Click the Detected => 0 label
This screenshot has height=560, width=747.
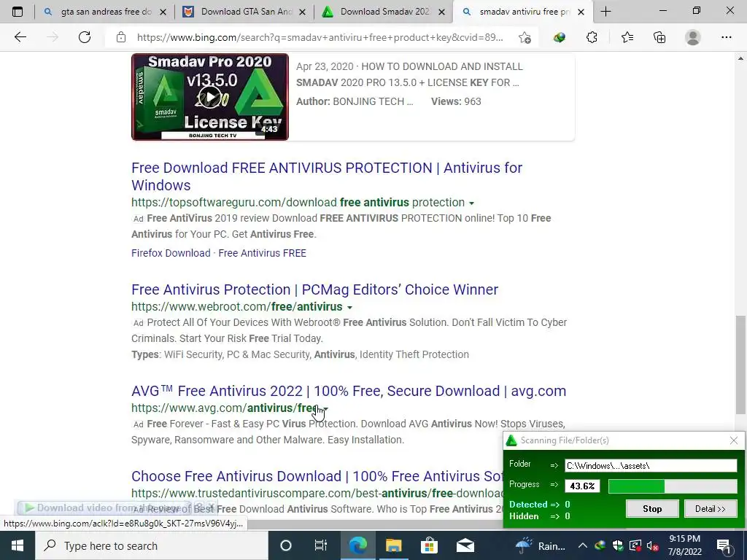539,505
